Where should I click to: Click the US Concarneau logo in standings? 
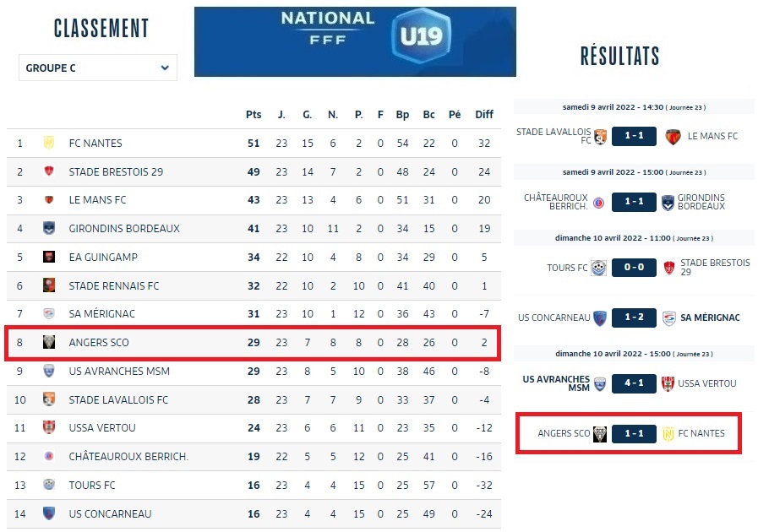[49, 513]
